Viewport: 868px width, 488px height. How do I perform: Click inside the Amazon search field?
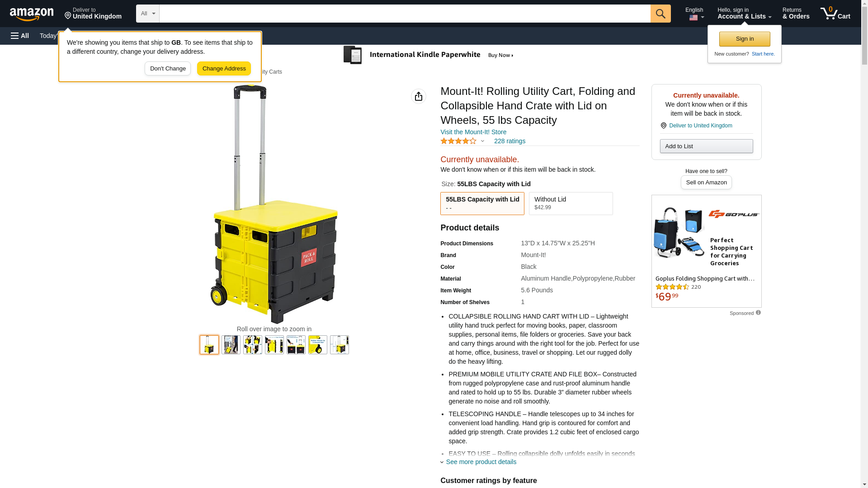click(405, 14)
